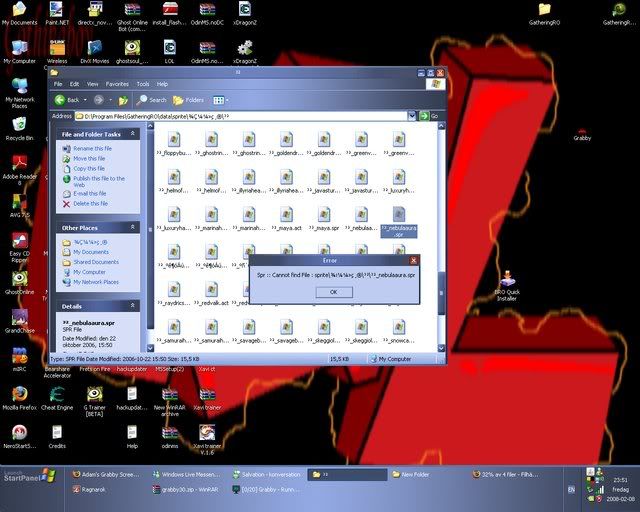Screen dimensions: 640x512
Task: Collapse the File and Folder Tasks panel
Action: tap(134, 134)
